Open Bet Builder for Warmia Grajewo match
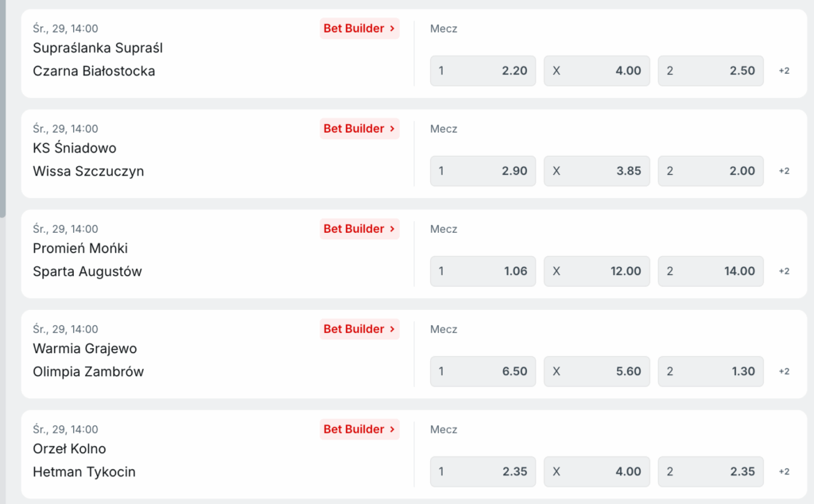 coord(359,329)
